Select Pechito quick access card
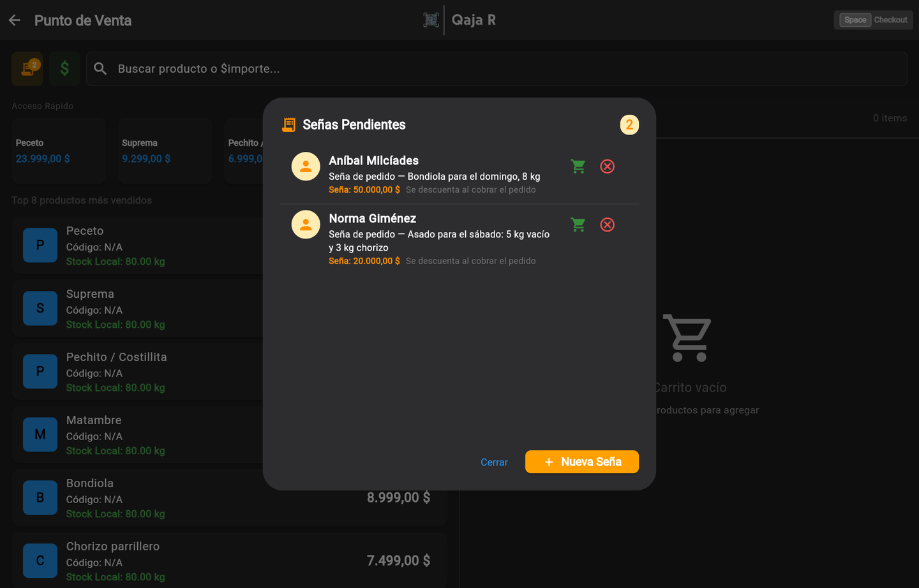This screenshot has width=919, height=588. pos(244,151)
